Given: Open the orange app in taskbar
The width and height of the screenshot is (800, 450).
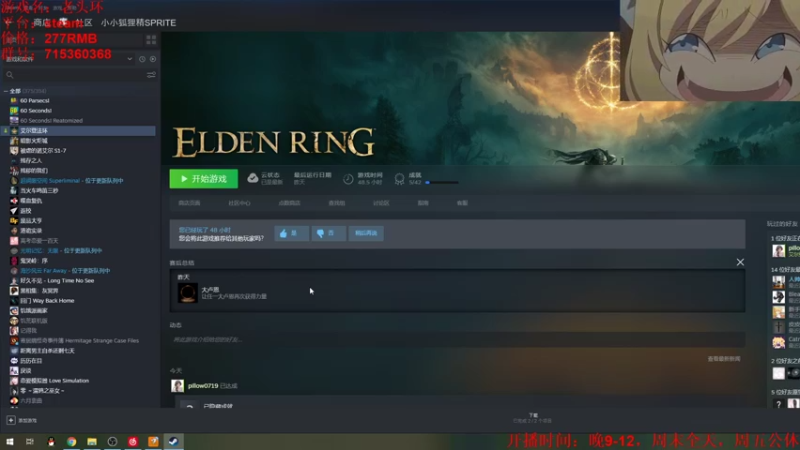Looking at the screenshot, I should coord(153,442).
